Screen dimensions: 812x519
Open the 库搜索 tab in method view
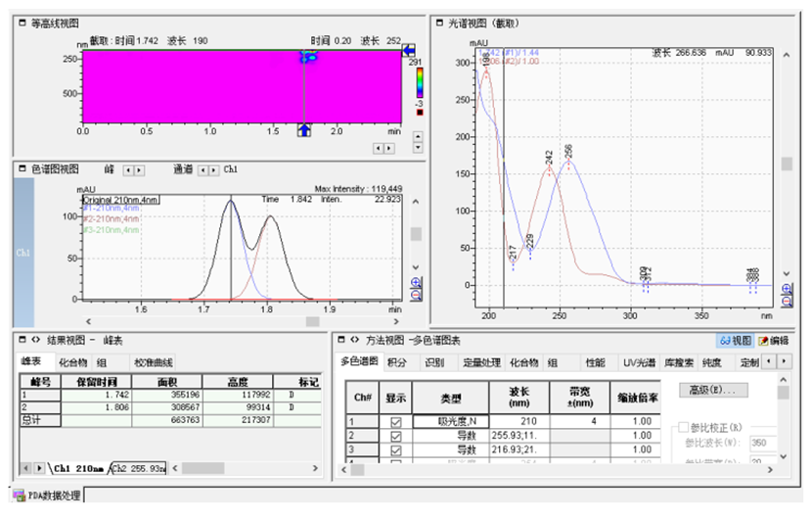679,362
